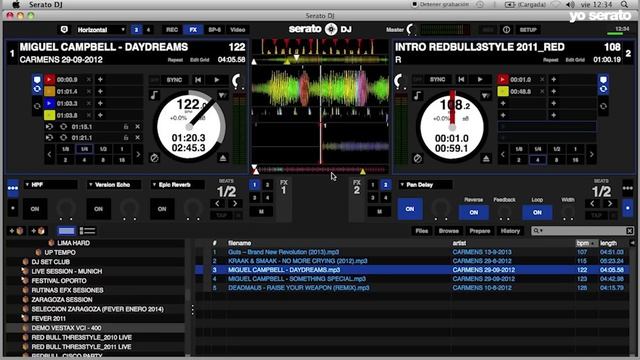
Task: Open the Epic Reverb effect dropdown
Action: click(178, 185)
